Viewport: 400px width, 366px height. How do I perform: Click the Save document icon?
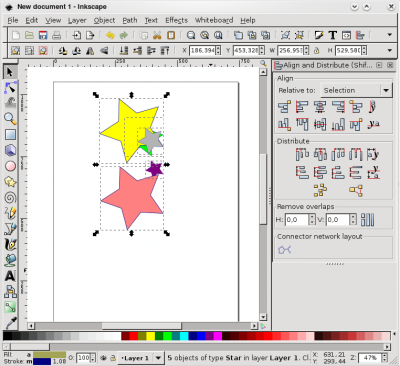tap(43, 35)
